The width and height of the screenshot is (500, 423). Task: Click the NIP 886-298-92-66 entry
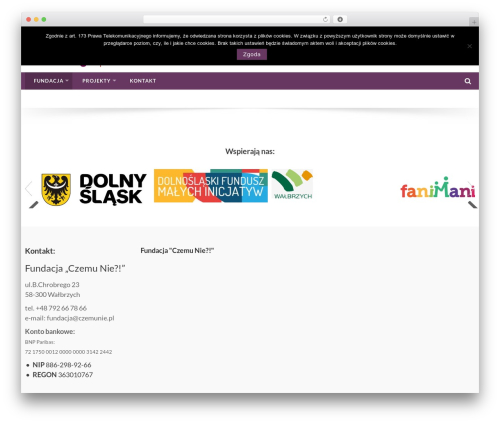click(x=62, y=365)
